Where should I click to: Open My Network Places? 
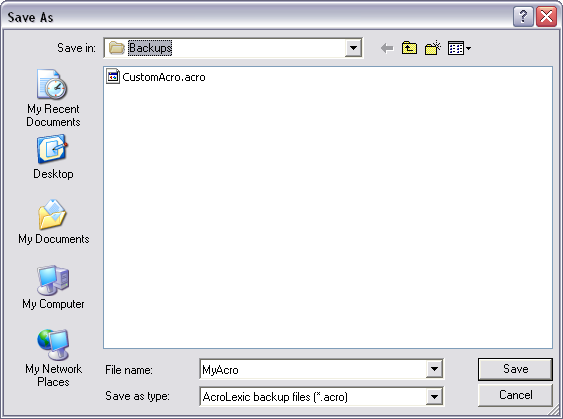(x=53, y=358)
